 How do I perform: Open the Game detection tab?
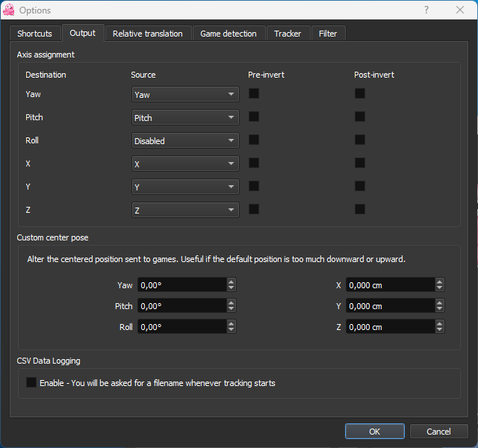(228, 34)
